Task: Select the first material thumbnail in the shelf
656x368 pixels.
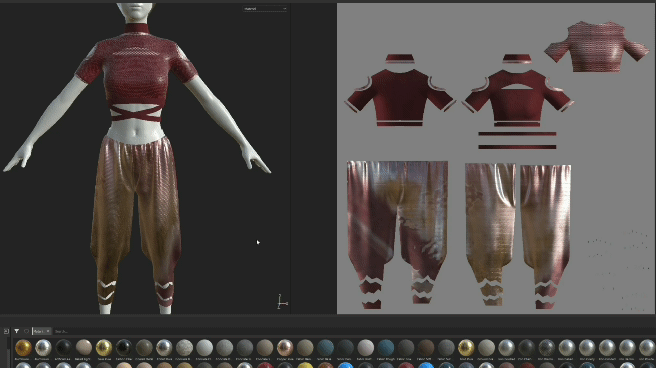Action: (23, 348)
